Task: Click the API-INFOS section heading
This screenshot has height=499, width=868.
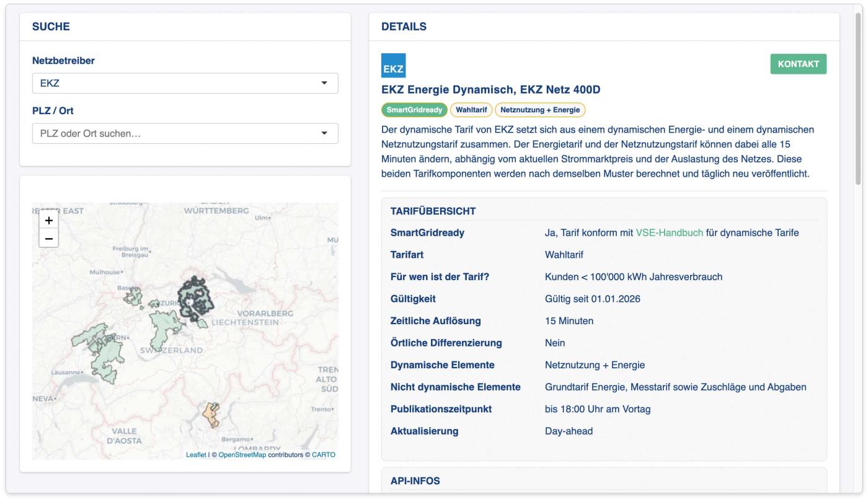Action: (x=415, y=480)
